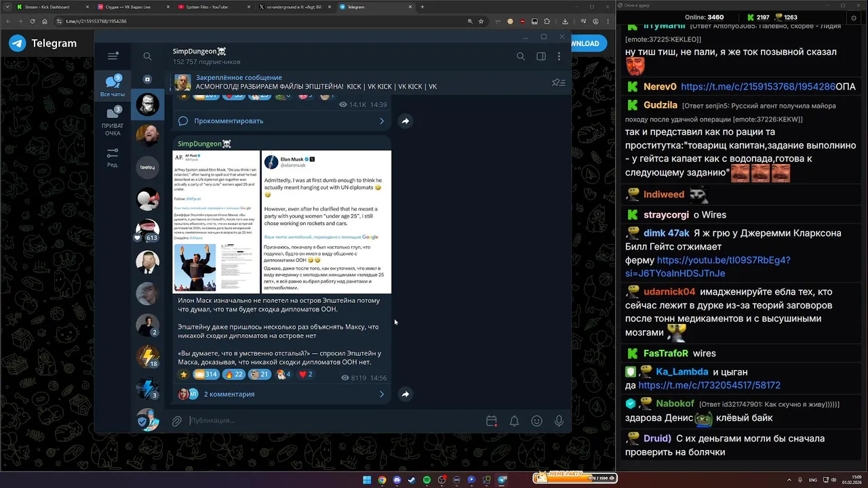
Task: Search within SimpDungeon channel
Action: [x=521, y=56]
